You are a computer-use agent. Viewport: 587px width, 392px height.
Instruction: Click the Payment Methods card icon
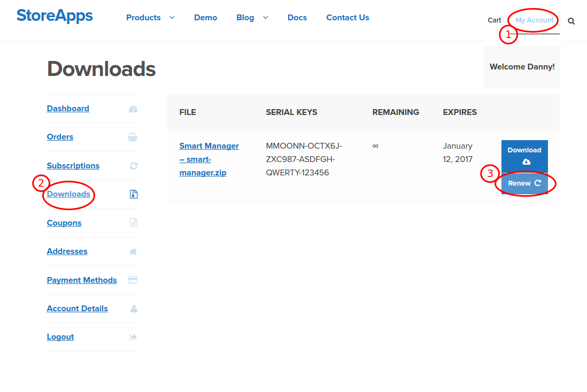coord(133,280)
